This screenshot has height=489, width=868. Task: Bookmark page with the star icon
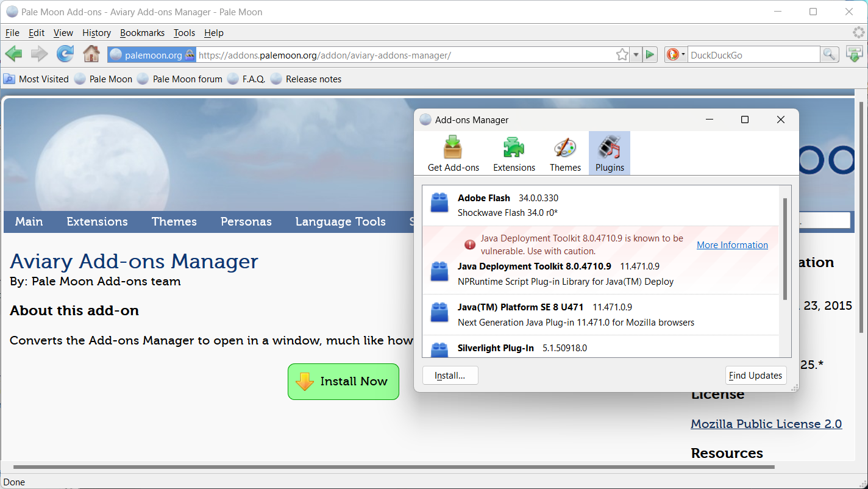pos(622,55)
